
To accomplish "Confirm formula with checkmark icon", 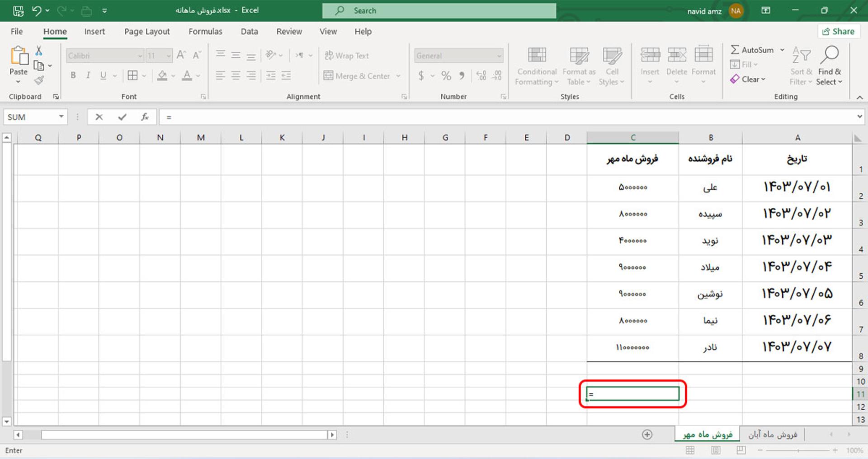I will tap(122, 117).
